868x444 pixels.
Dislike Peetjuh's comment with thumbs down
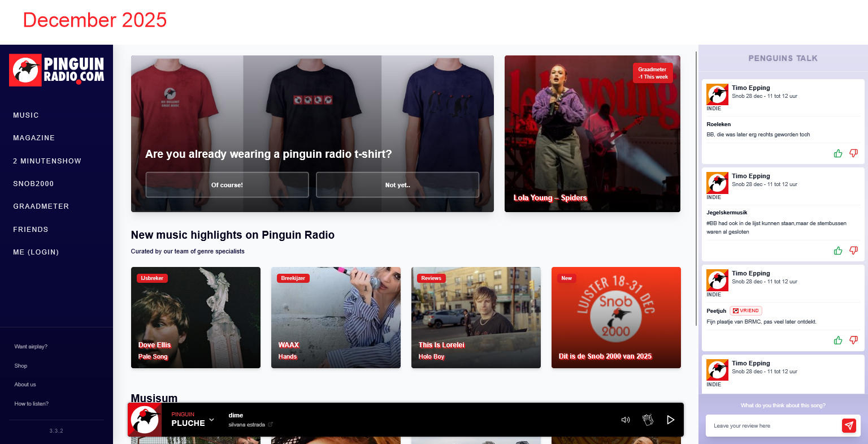[853, 340]
